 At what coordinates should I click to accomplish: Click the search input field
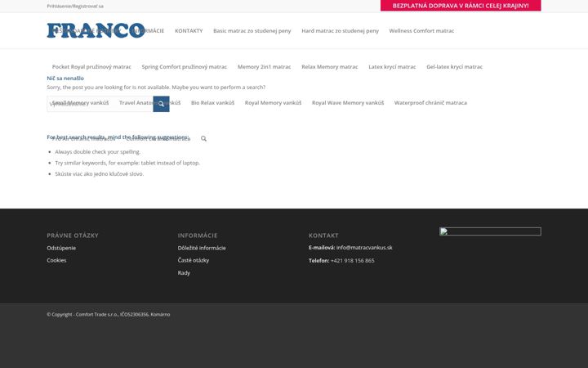click(100, 104)
